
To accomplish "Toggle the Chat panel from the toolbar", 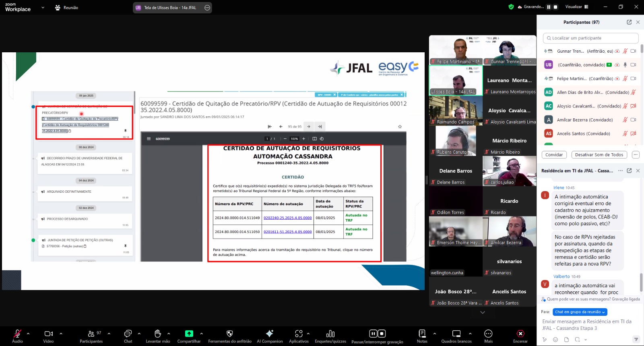I will coord(128,336).
